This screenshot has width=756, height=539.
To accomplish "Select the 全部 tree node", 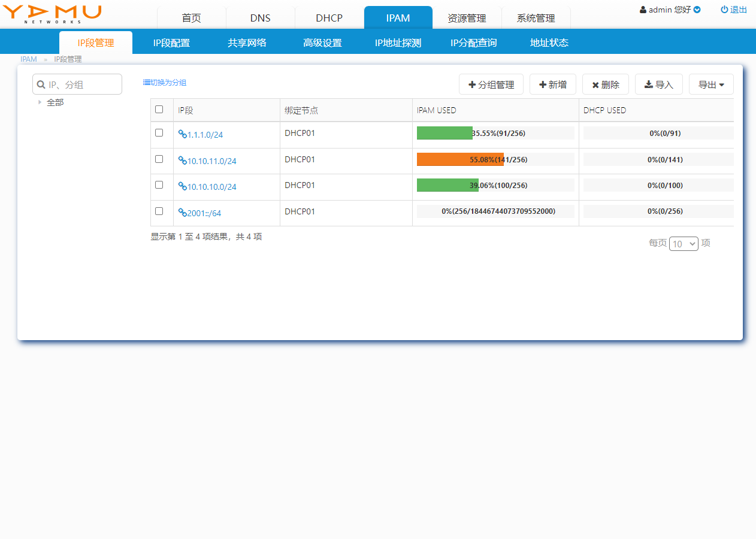I will (x=55, y=102).
